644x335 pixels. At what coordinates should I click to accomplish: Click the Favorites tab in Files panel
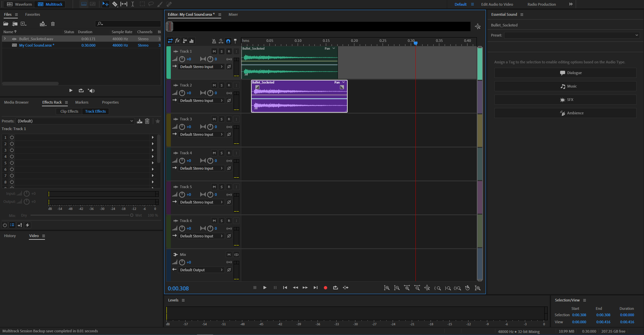pos(33,14)
